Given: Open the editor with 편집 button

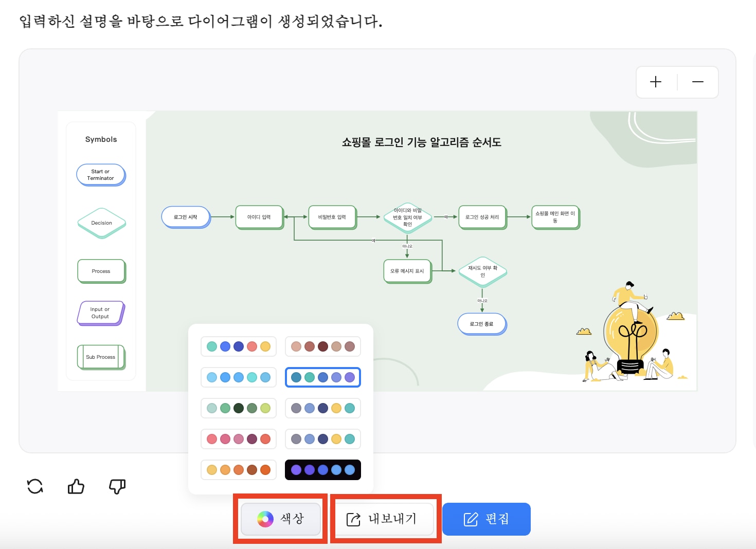Looking at the screenshot, I should pyautogui.click(x=486, y=519).
